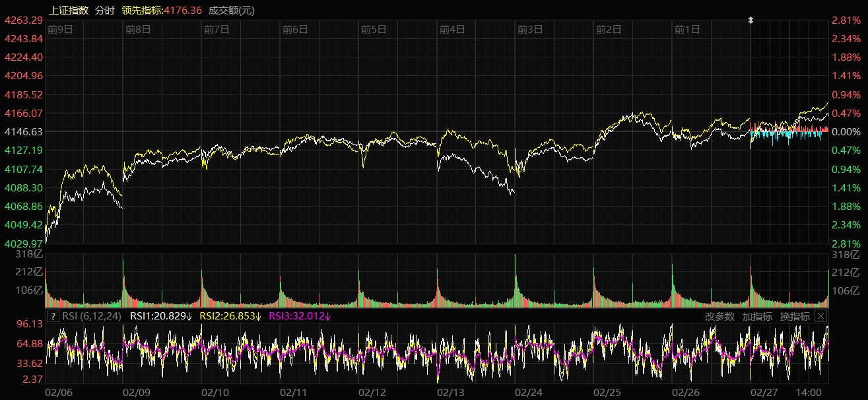Click the resize handle above the chart
868x400 pixels.
click(x=751, y=20)
